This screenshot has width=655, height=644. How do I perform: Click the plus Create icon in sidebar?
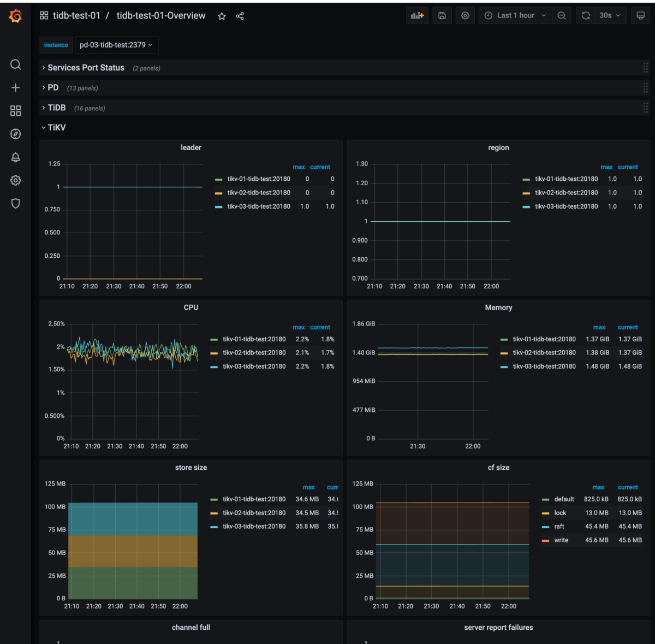[x=15, y=87]
